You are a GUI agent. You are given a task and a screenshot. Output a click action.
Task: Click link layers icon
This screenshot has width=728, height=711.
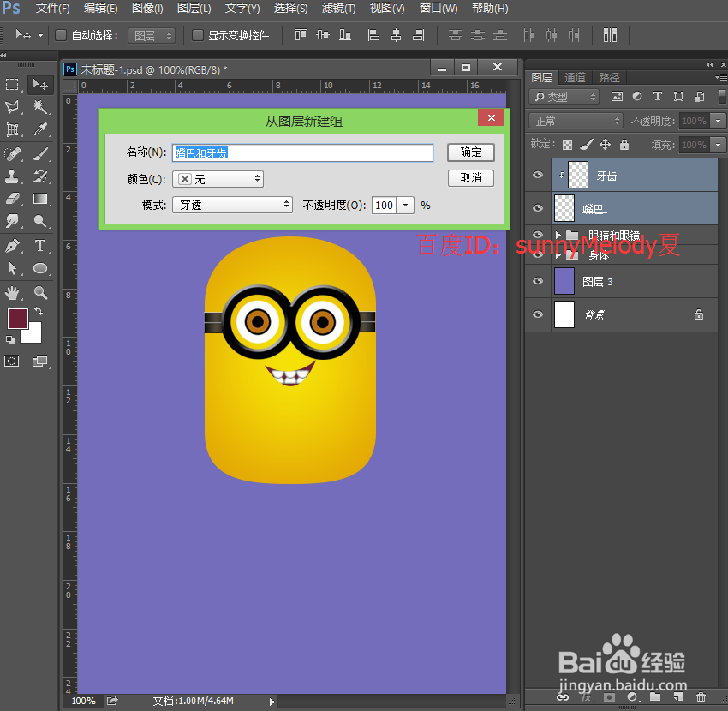tap(563, 697)
